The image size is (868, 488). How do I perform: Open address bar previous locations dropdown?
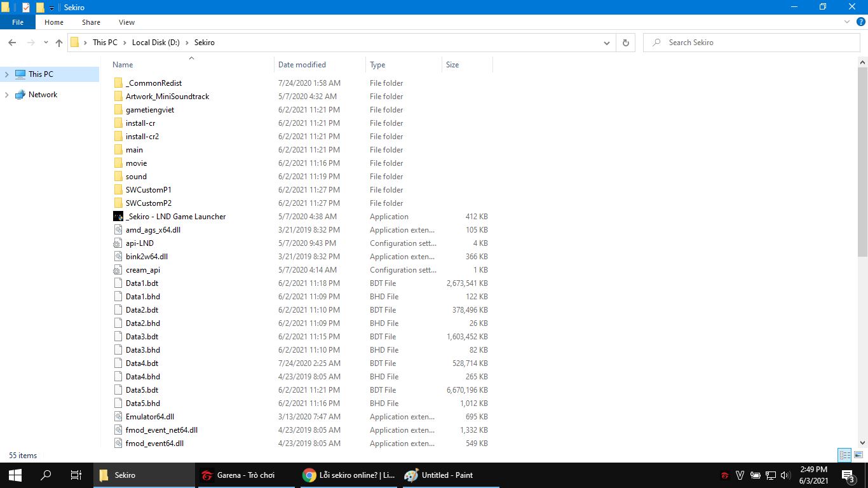coord(606,43)
